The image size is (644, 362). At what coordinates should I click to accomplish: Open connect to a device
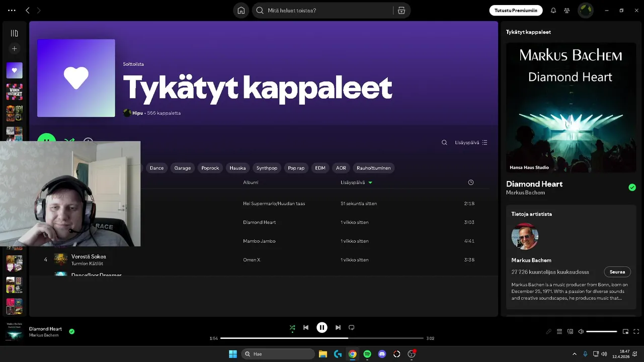[570, 331]
